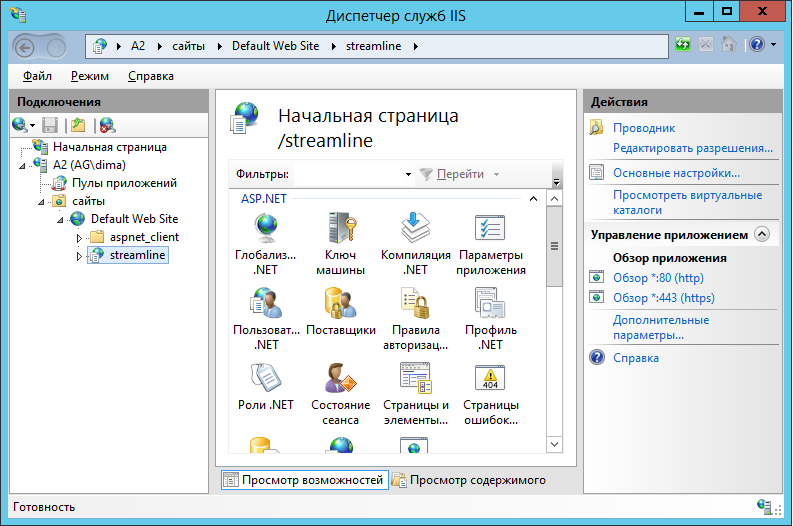Click the status bar network icon
The width and height of the screenshot is (793, 526).
coord(764,506)
